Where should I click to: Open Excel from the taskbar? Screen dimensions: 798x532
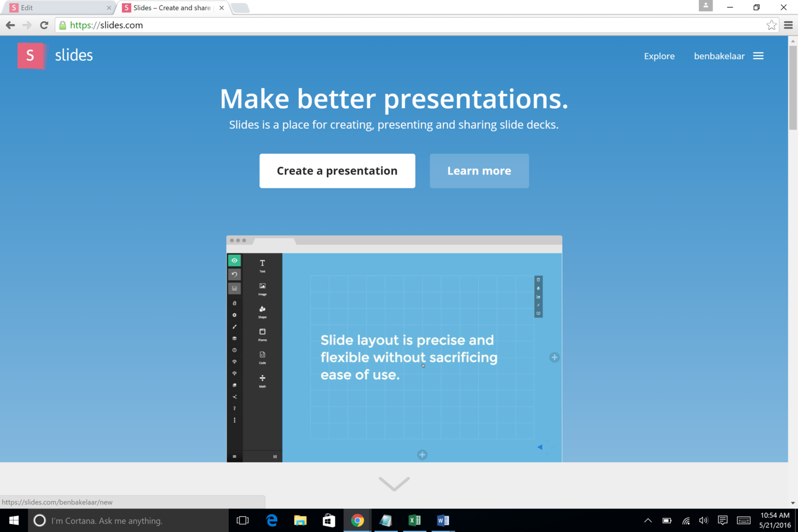click(414, 520)
